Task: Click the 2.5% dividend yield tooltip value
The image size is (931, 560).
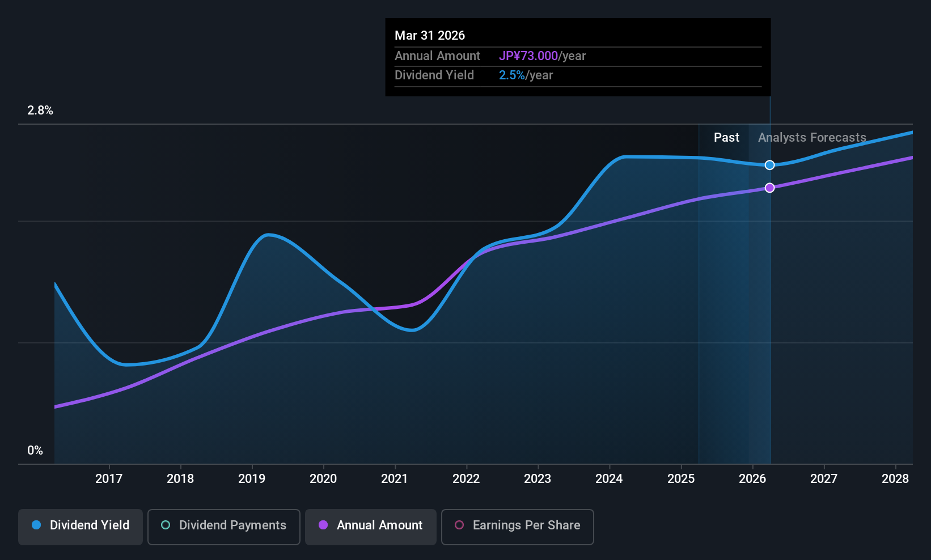Action: [x=511, y=75]
